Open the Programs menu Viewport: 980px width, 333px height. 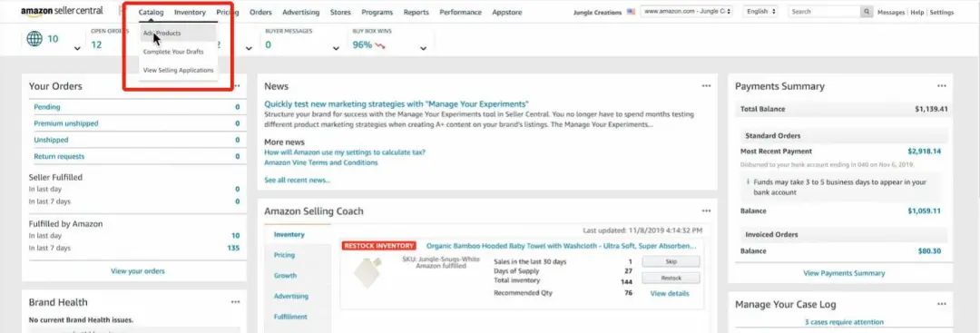coord(377,13)
